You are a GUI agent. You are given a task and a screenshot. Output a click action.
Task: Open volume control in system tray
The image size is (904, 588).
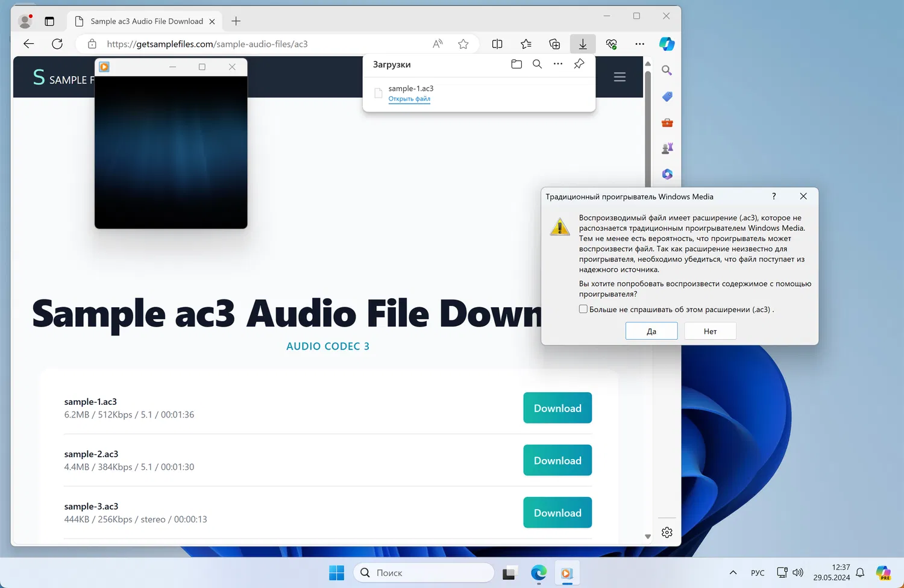798,572
